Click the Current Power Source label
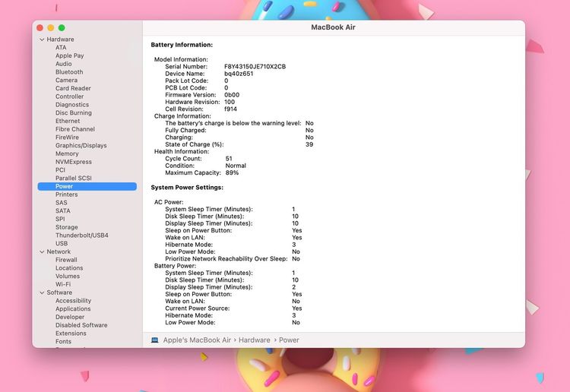 click(x=198, y=308)
